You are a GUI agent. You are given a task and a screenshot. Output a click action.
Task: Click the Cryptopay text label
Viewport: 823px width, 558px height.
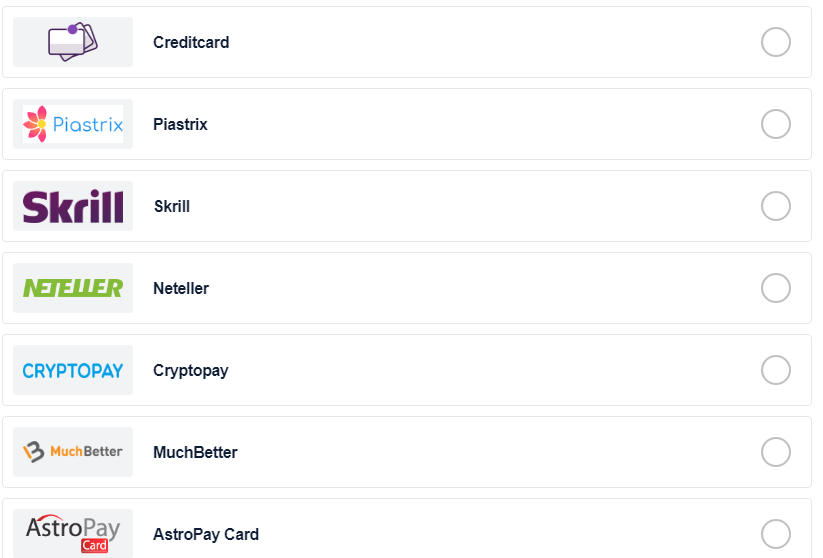click(x=191, y=371)
